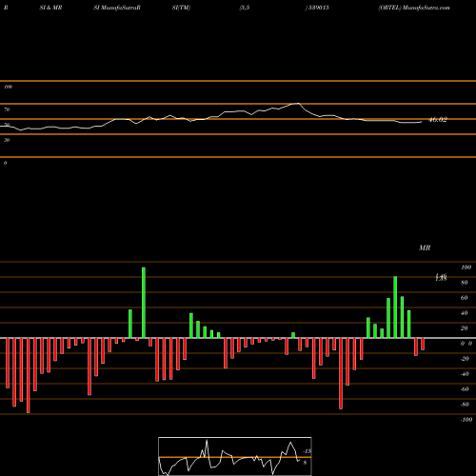
Task: Click the SI(TM) header label
Action: click(x=181, y=8)
